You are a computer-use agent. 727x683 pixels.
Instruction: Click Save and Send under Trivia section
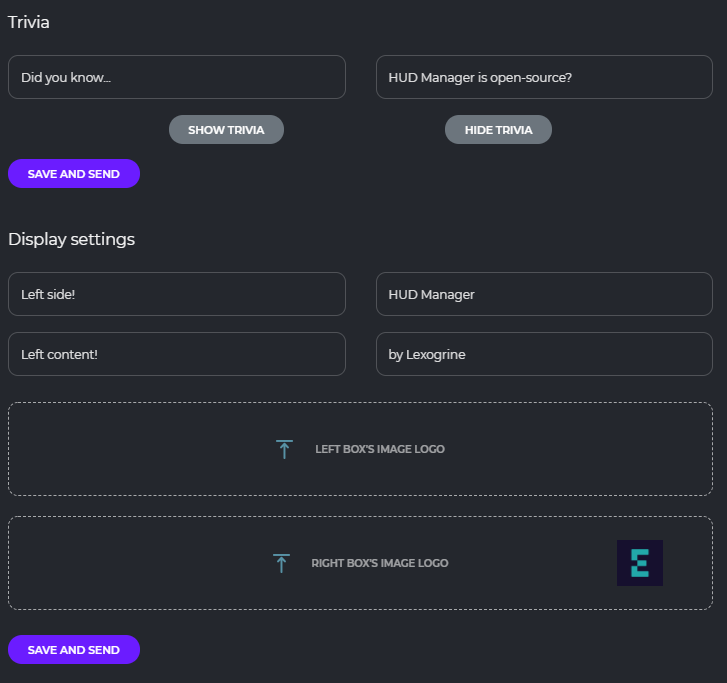pyautogui.click(x=74, y=174)
